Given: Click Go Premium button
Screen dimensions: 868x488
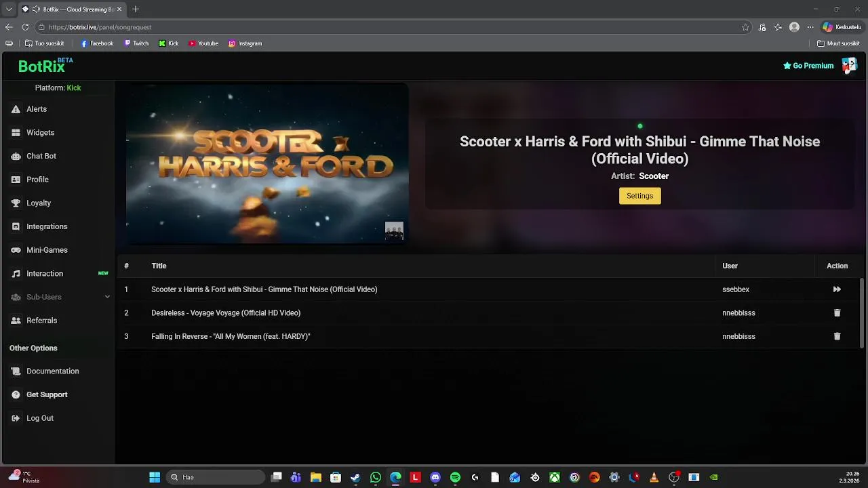Looking at the screenshot, I should click(808, 66).
